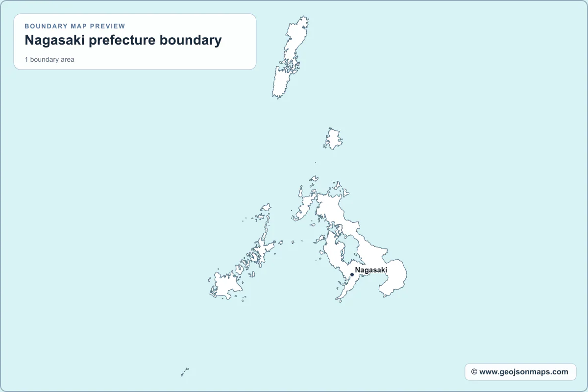The height and width of the screenshot is (392, 588).
Task: Select the Iki island shape below Tsushima
Action: tap(334, 139)
